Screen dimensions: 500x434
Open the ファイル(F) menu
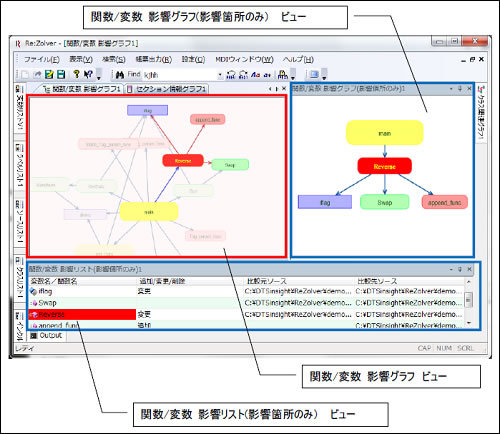(x=42, y=59)
